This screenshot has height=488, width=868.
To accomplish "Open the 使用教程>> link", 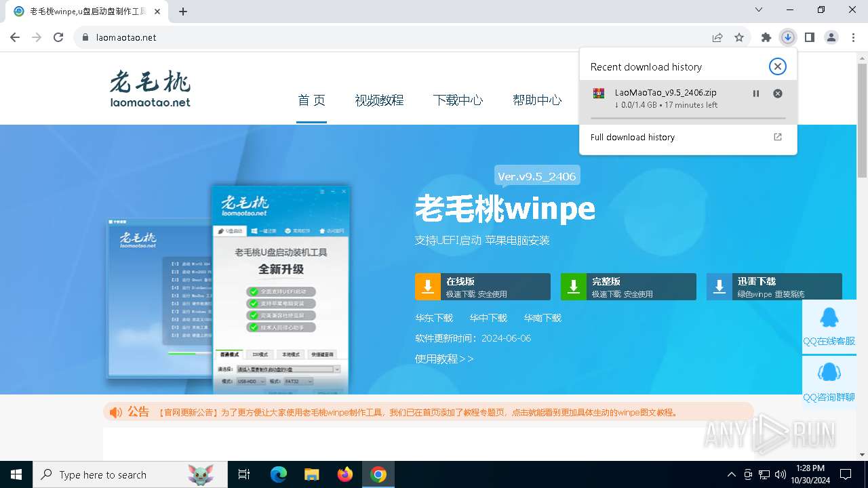I will [444, 359].
